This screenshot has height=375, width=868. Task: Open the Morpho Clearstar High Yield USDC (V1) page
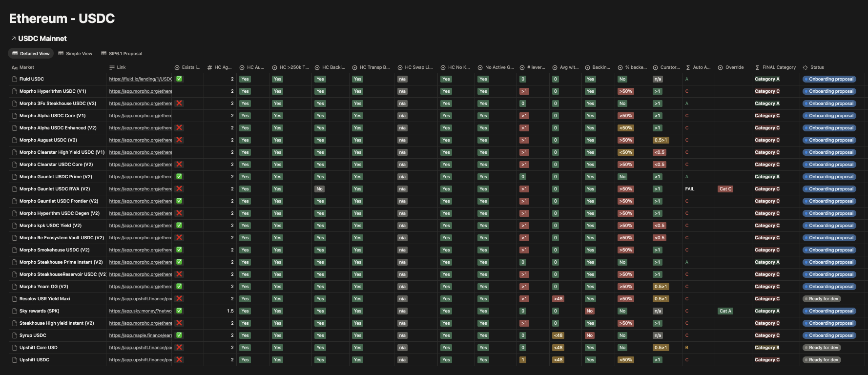point(62,152)
